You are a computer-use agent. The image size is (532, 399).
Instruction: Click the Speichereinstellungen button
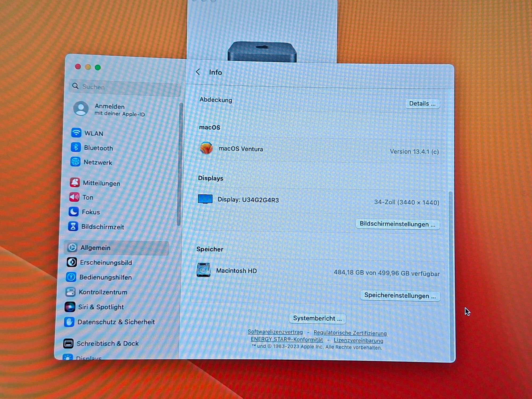click(x=400, y=296)
